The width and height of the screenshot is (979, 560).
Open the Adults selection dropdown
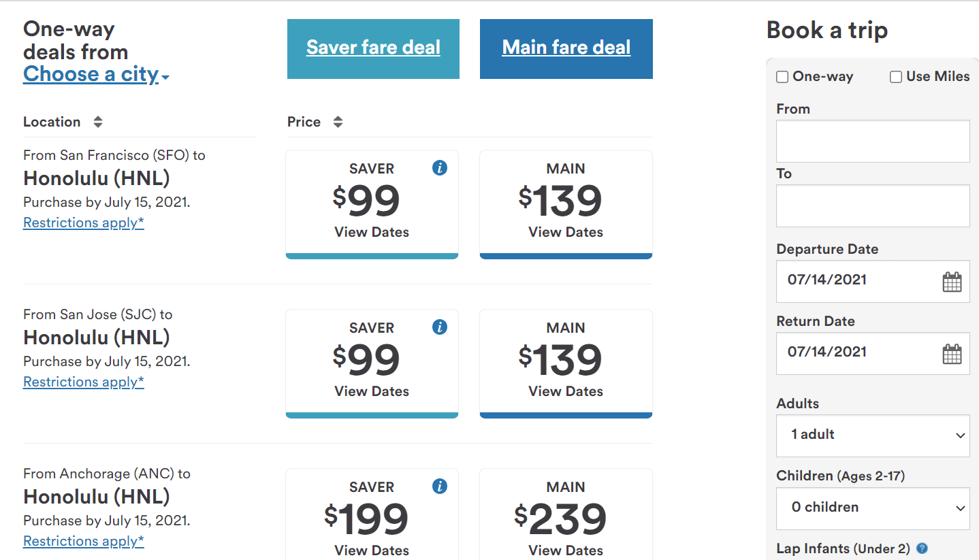coord(873,435)
